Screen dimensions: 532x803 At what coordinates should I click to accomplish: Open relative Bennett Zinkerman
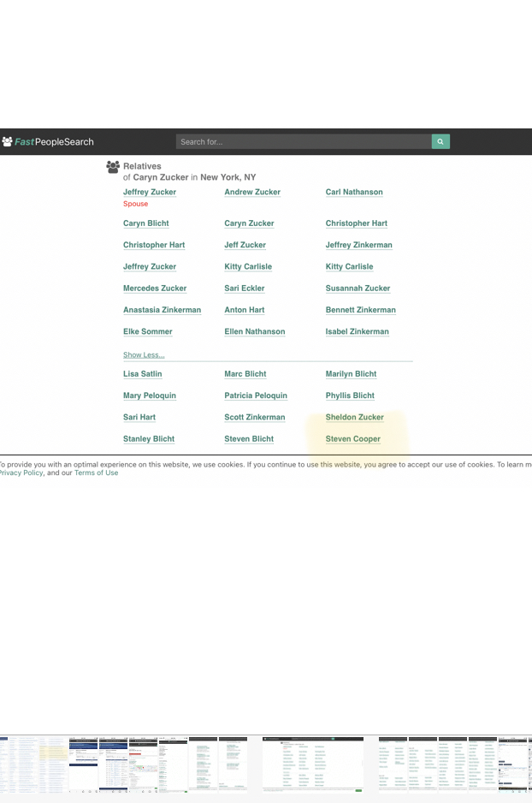tap(361, 310)
